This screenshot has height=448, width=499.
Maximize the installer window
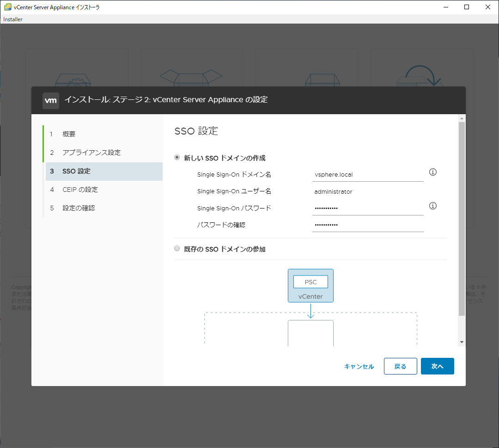(467, 7)
